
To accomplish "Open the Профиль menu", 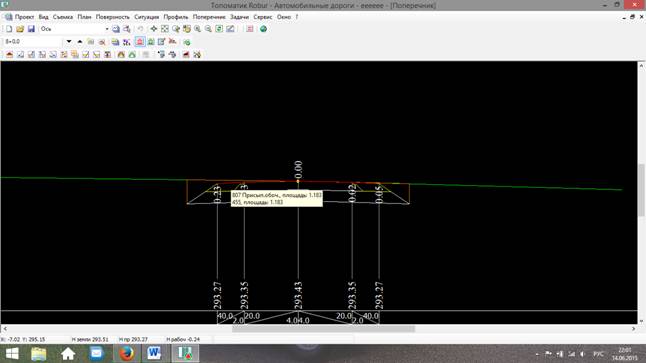I will click(176, 17).
